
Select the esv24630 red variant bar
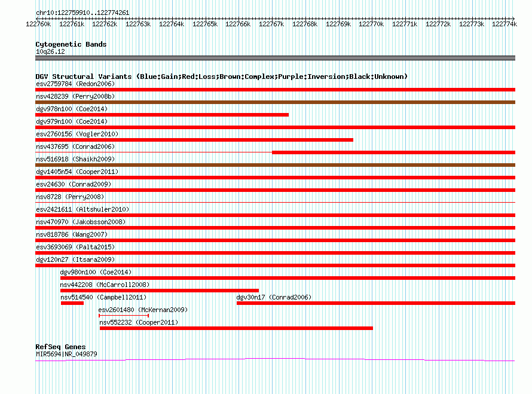click(275, 190)
